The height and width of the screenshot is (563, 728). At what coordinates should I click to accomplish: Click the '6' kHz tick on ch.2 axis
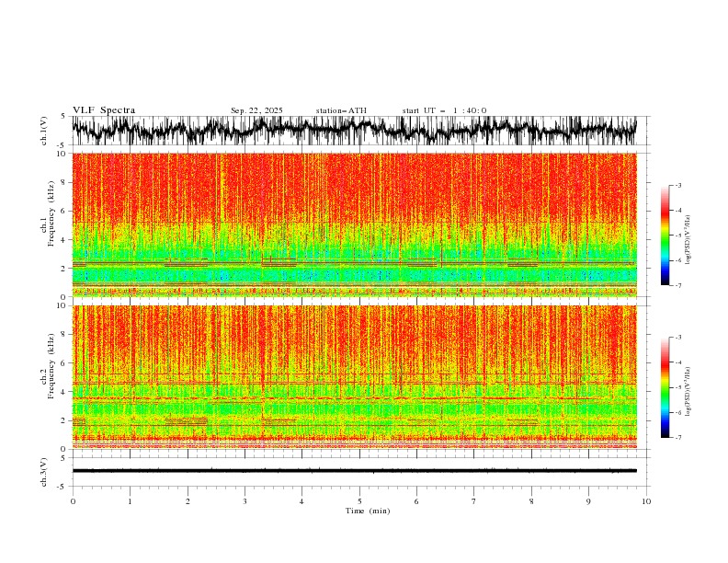click(x=64, y=362)
